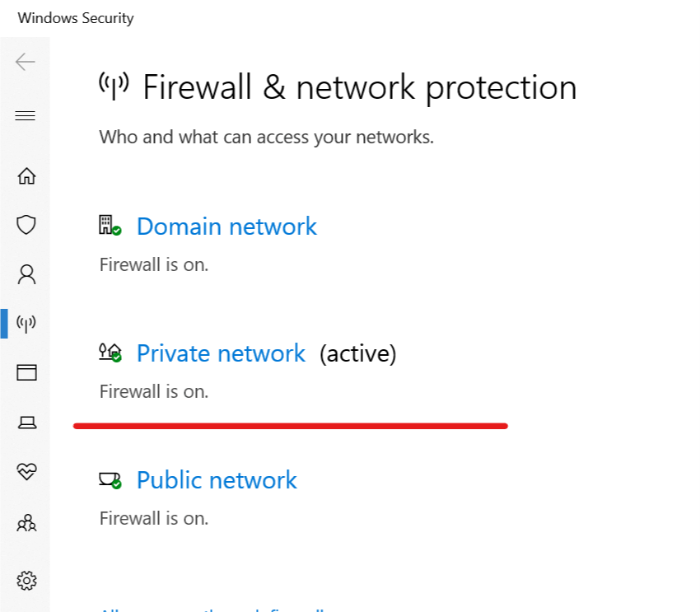Open Device performance & health heart icon
Screen dimensions: 700x612
pyautogui.click(x=26, y=471)
